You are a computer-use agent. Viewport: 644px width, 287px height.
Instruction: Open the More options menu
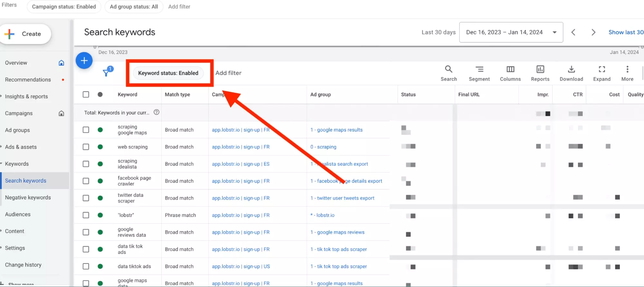tap(627, 69)
